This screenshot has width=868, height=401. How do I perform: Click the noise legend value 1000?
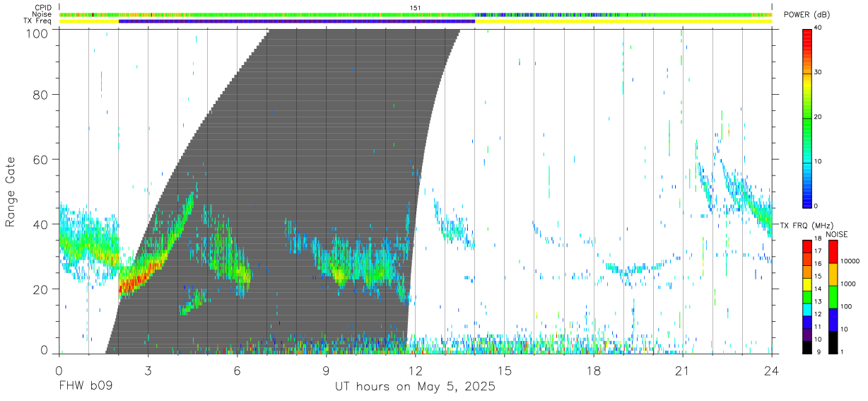(848, 284)
